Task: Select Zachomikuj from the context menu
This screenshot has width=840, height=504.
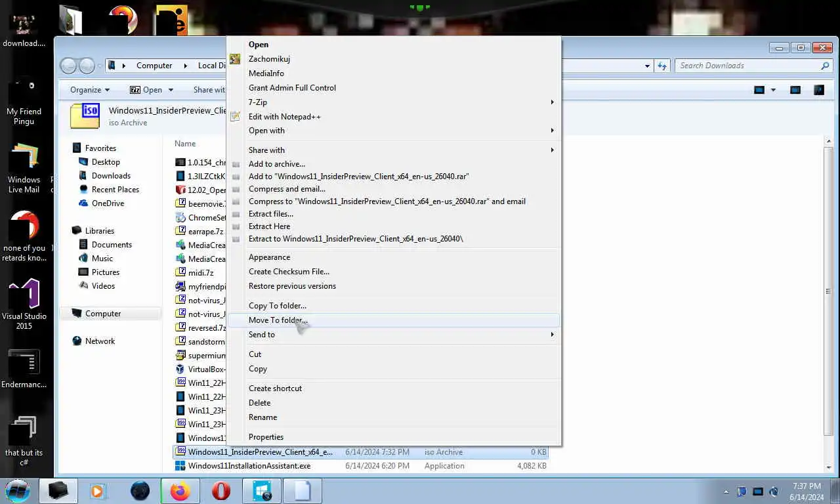Action: point(393,59)
